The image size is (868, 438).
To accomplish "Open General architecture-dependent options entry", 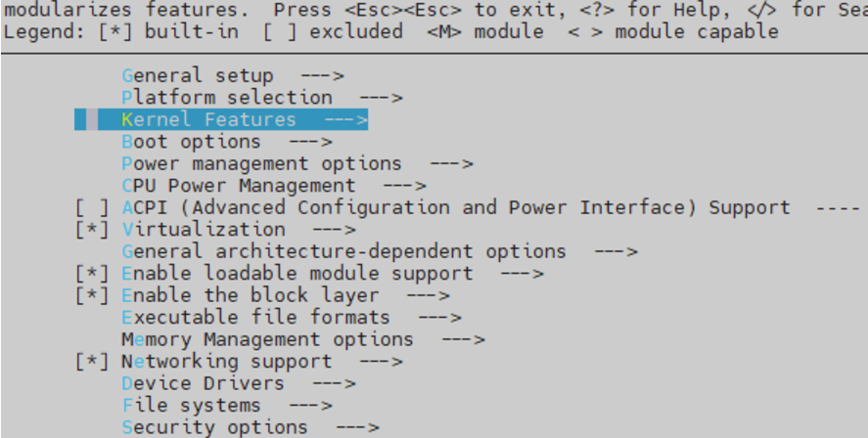I will 343,251.
